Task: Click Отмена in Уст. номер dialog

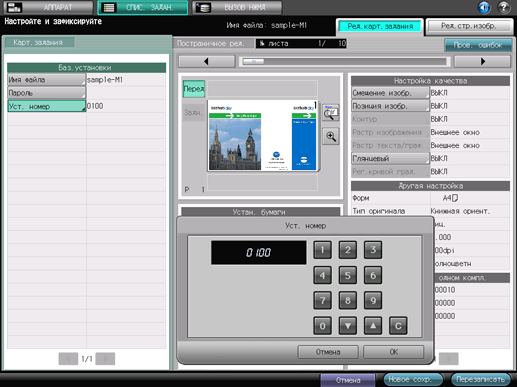Action: point(328,352)
